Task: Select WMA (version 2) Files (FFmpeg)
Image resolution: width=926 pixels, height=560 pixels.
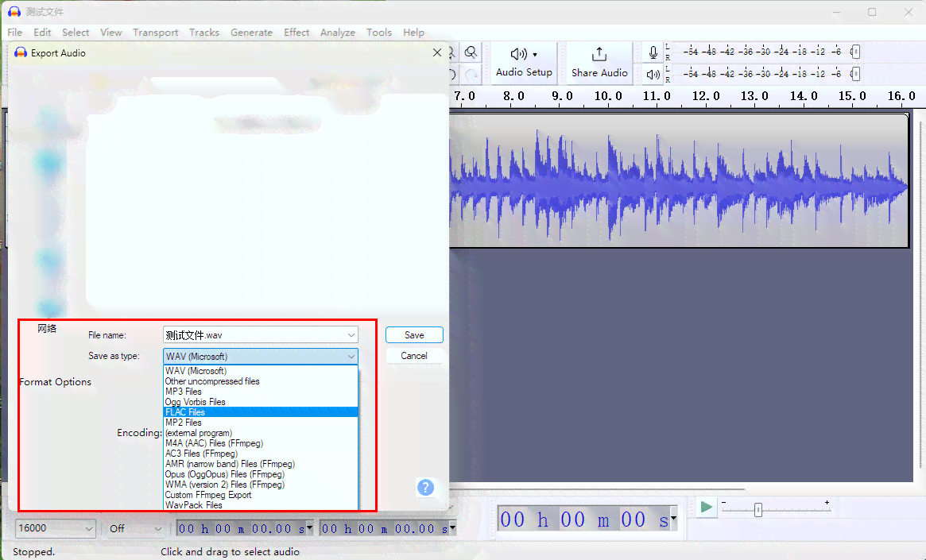Action: (261, 485)
